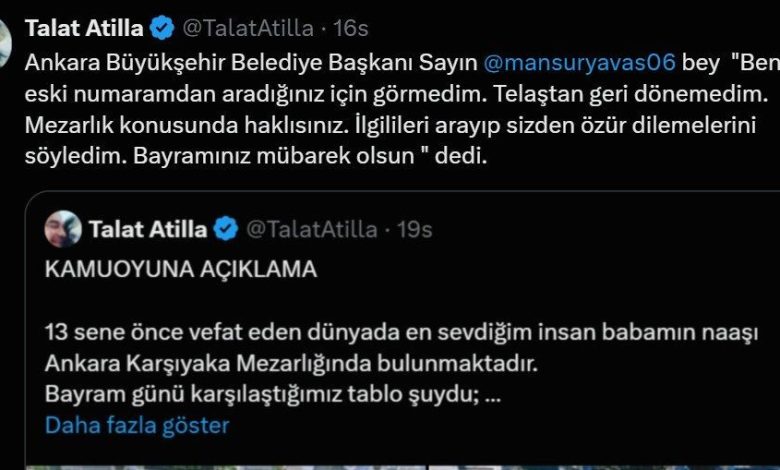Open Talat Atilla display name on main tweet
Image resolution: width=780 pixels, height=470 pixels.
point(83,28)
